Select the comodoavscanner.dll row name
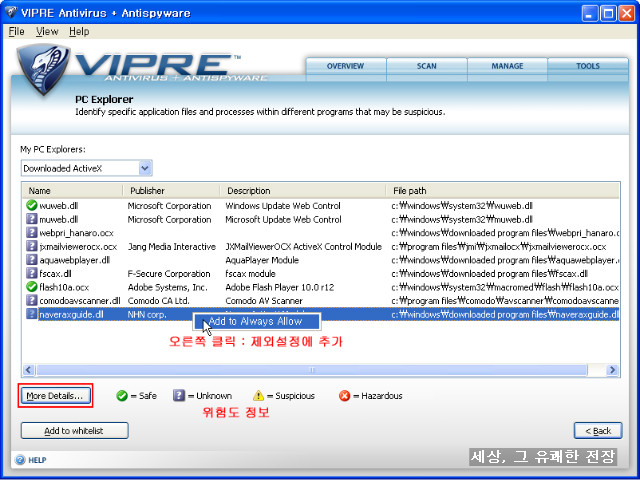The image size is (640, 480). tap(80, 301)
